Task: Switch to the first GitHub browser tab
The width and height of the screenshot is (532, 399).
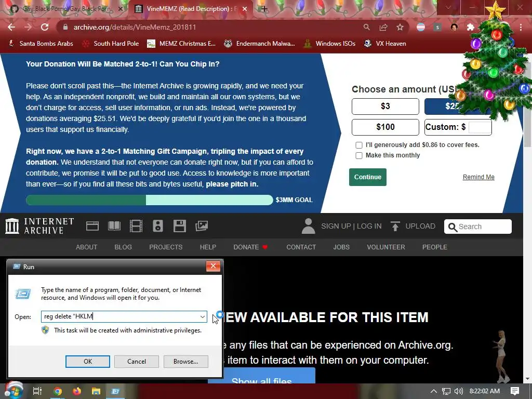Action: point(66,9)
